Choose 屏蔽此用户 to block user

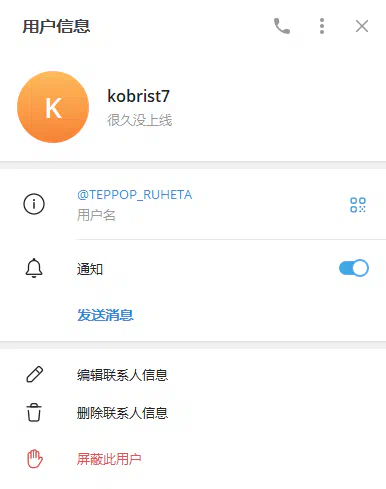point(109,459)
